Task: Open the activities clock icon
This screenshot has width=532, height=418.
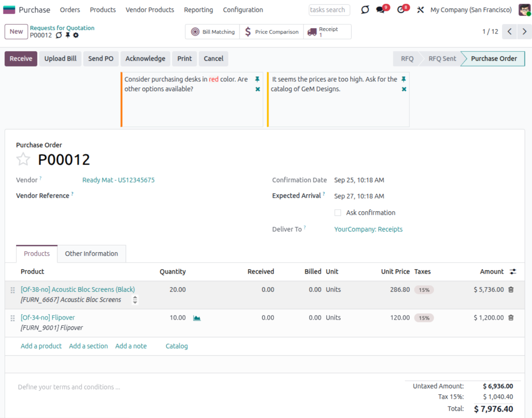Action: click(401, 10)
